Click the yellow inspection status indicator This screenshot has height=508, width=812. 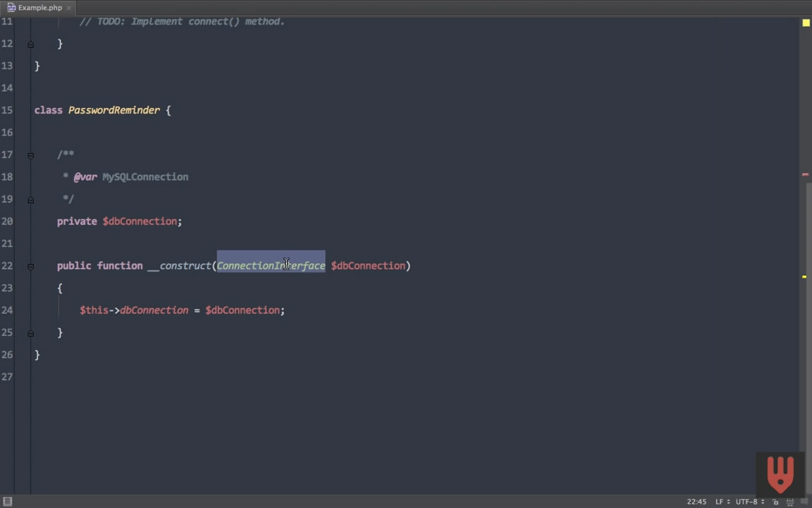point(806,23)
